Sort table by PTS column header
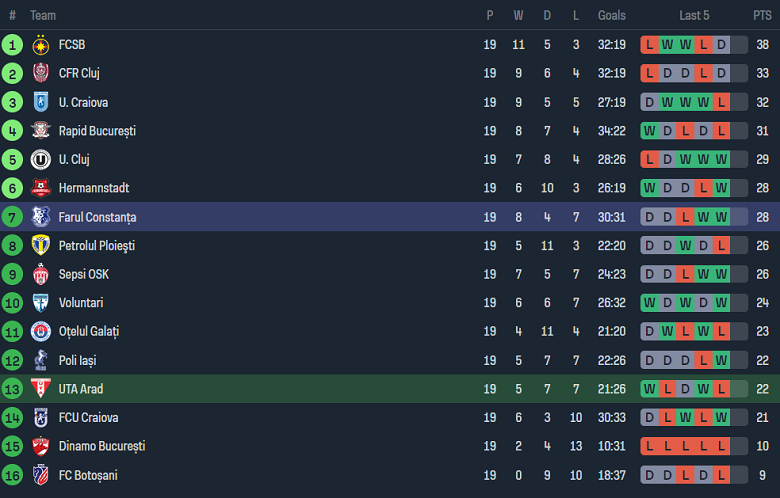The height and width of the screenshot is (498, 780). tap(762, 15)
